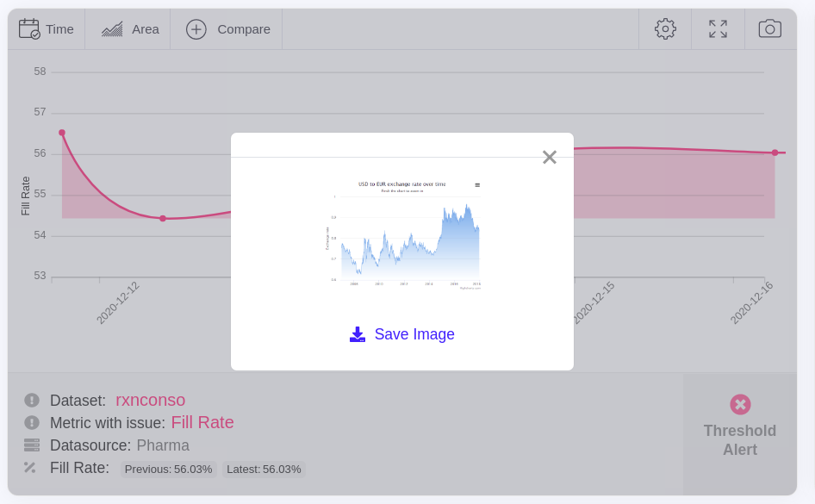
Task: Open the rxnconso dataset link
Action: coord(151,400)
